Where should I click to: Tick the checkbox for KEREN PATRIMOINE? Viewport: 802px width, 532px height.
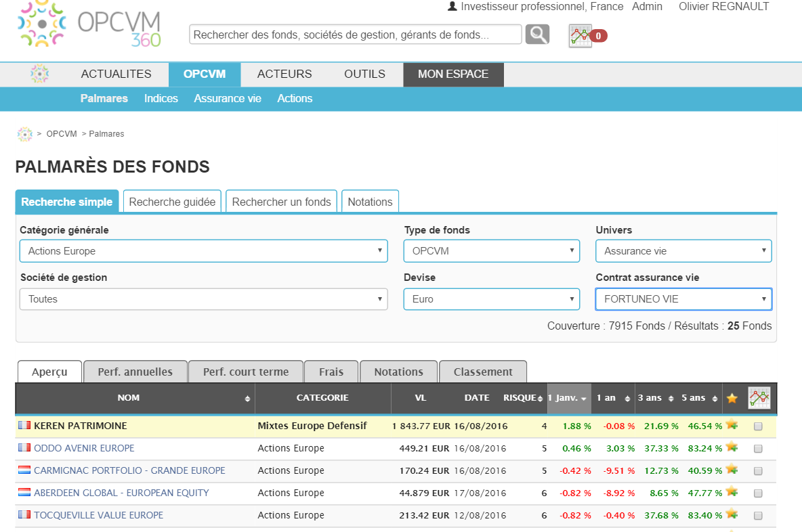coord(758,426)
